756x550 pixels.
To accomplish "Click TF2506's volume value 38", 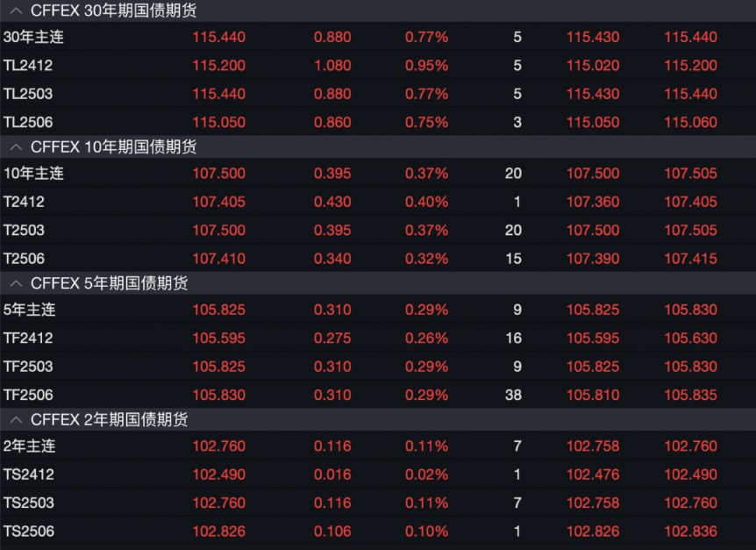I will tap(513, 396).
